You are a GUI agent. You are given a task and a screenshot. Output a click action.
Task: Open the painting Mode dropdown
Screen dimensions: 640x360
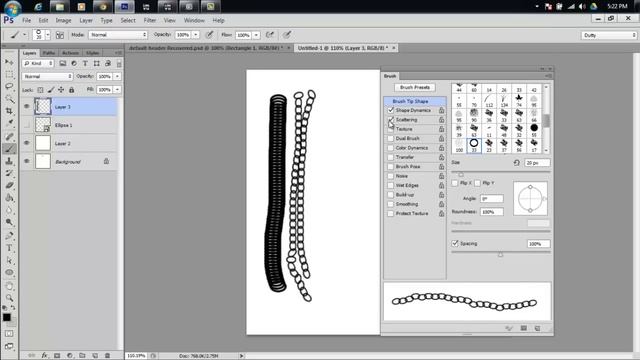click(118, 35)
